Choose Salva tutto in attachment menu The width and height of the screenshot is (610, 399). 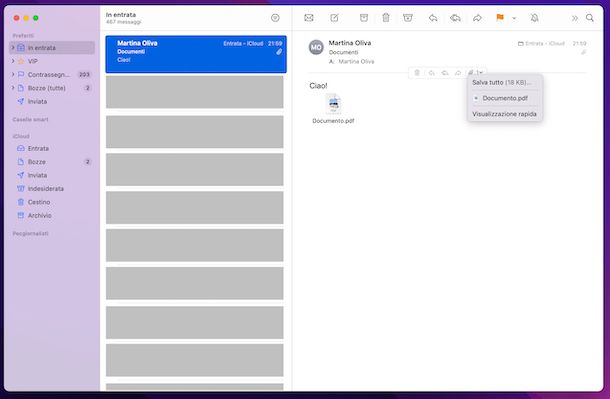click(x=501, y=82)
